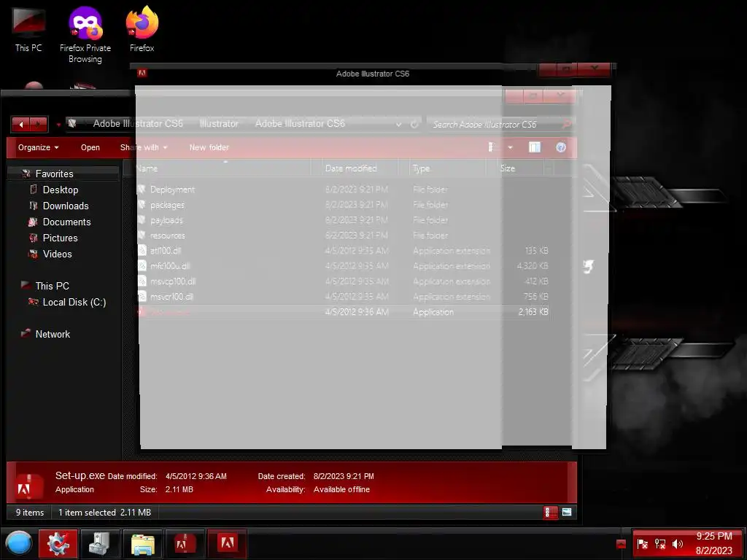This screenshot has width=747, height=560.
Task: Click the Name column header
Action: [x=222, y=168]
